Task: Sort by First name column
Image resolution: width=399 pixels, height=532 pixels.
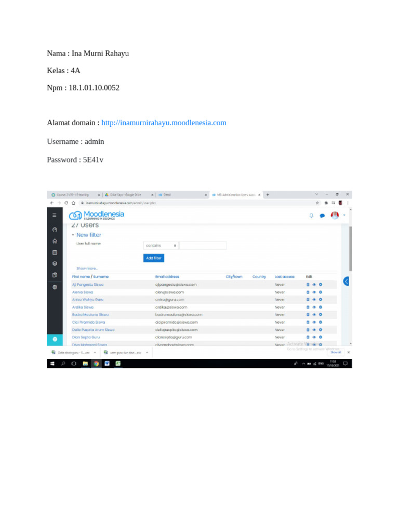Action: 81,277
